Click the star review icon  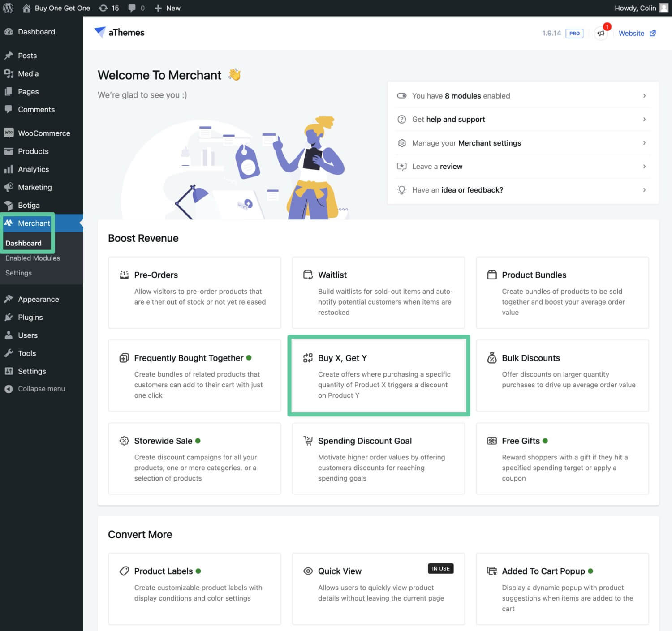(x=402, y=166)
